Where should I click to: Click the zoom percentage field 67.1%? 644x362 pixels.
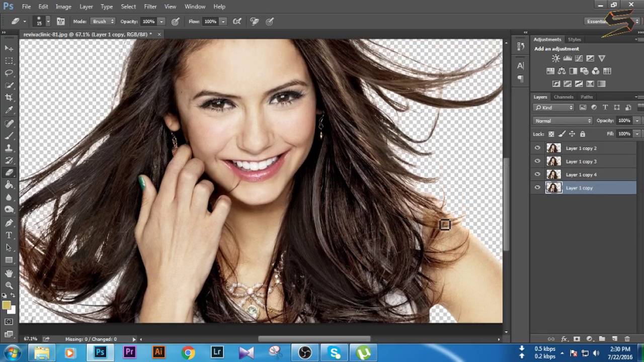pos(30,339)
